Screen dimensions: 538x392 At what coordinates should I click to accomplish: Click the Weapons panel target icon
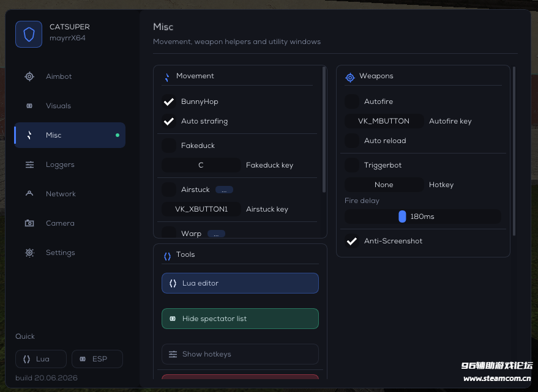(x=350, y=78)
